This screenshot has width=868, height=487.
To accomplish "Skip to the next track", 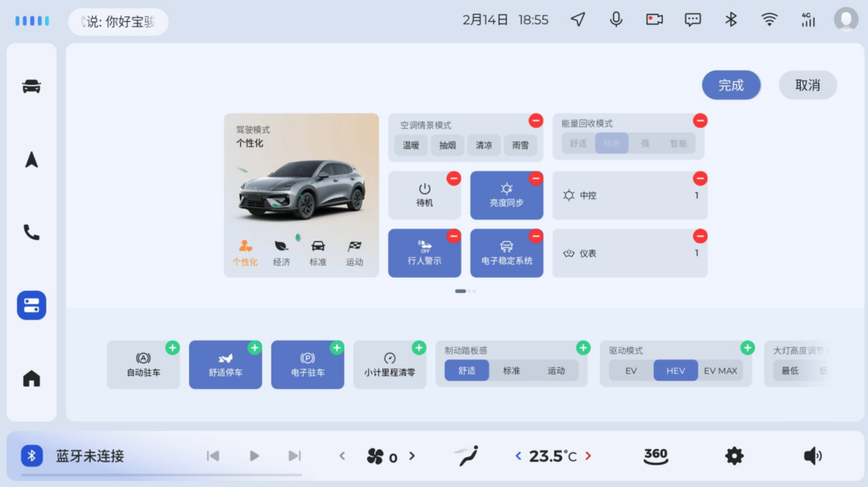I will point(295,456).
